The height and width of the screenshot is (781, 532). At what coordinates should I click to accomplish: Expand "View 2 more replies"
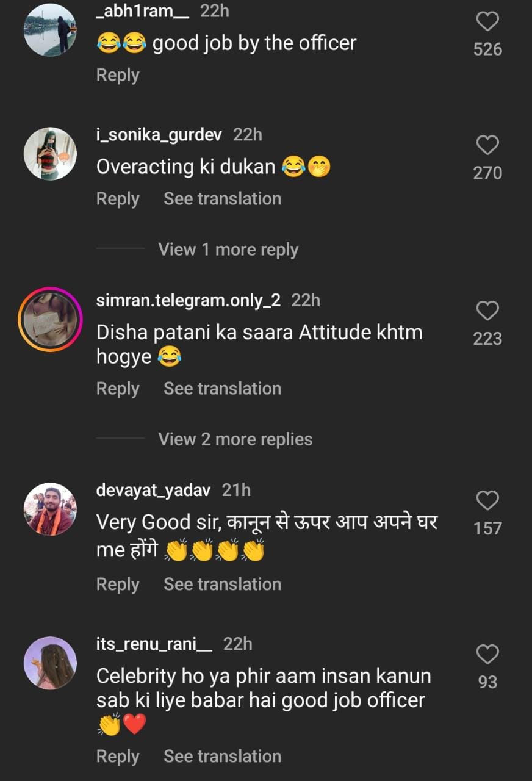(235, 439)
